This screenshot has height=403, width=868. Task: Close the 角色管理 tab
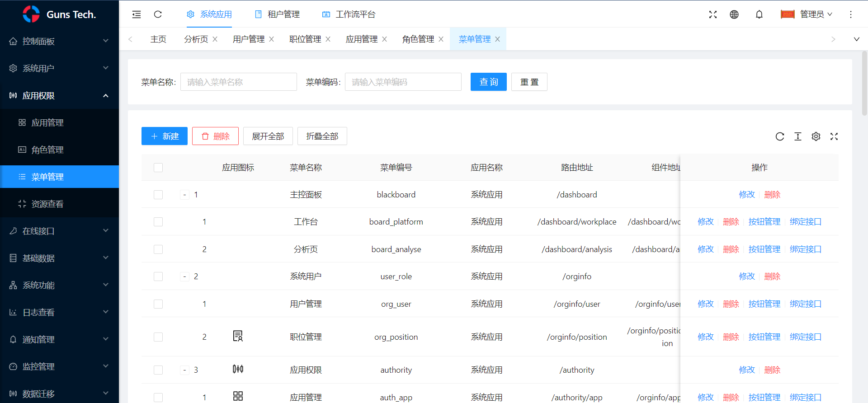tap(441, 39)
